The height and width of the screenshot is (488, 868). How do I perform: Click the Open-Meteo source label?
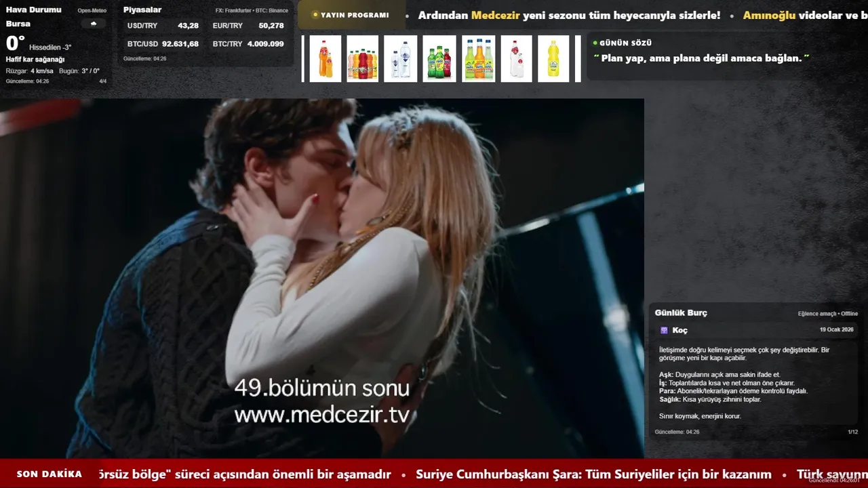[x=92, y=11]
